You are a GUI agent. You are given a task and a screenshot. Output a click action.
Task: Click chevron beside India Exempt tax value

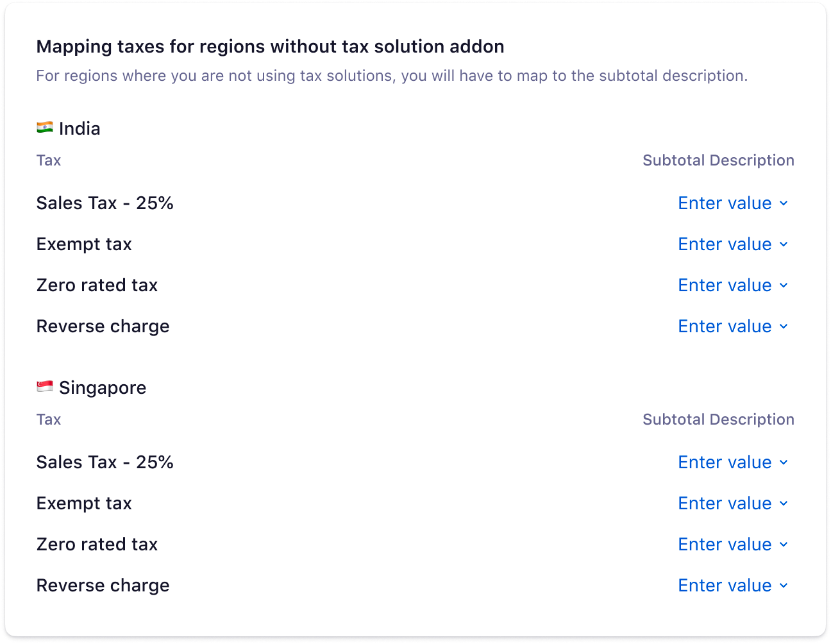point(784,245)
